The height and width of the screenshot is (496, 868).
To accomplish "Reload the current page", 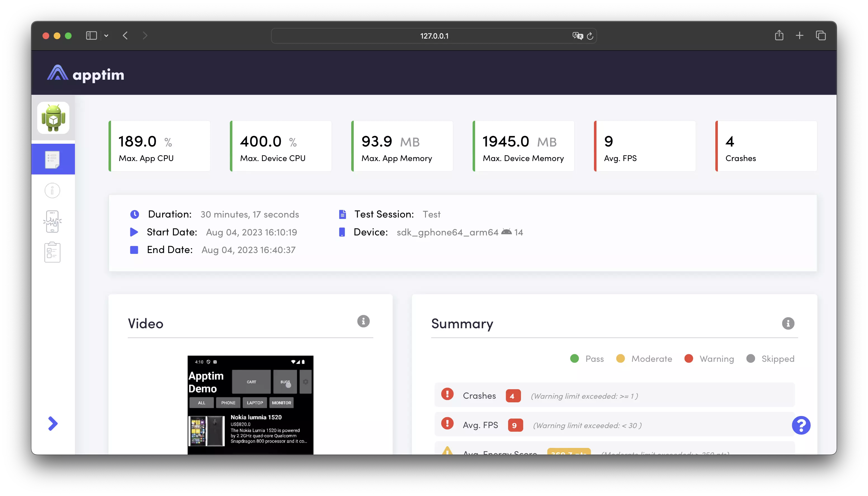I will pyautogui.click(x=590, y=36).
